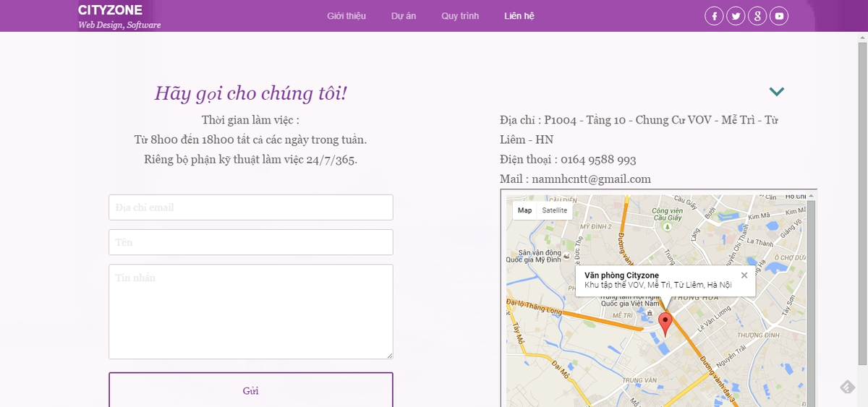The height and width of the screenshot is (407, 868).
Task: Click the Gửi submit button
Action: tap(251, 390)
